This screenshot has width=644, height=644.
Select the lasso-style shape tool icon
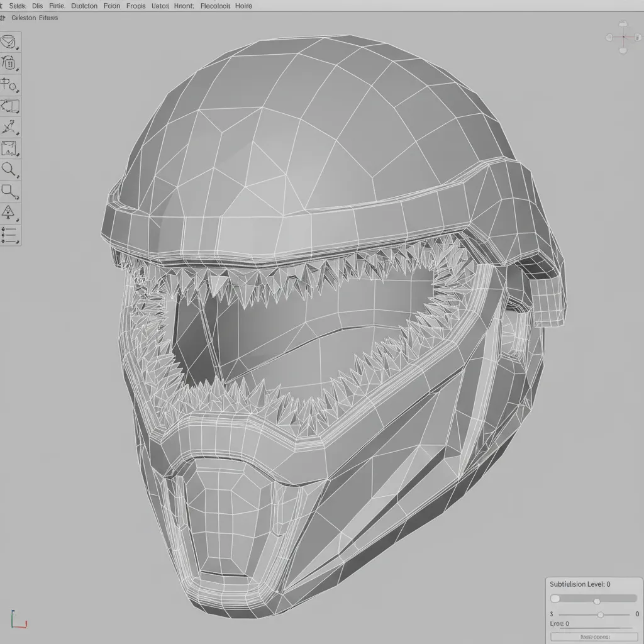point(11,192)
